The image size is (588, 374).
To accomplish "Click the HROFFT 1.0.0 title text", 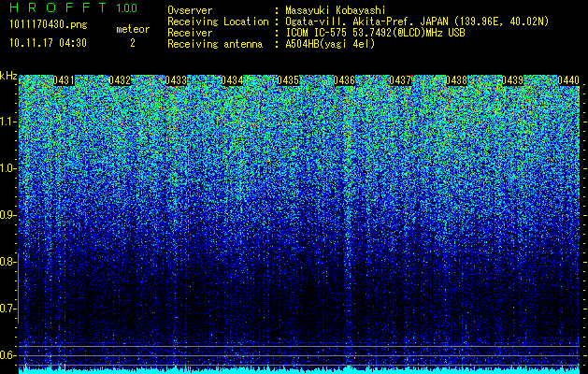I will [x=74, y=7].
